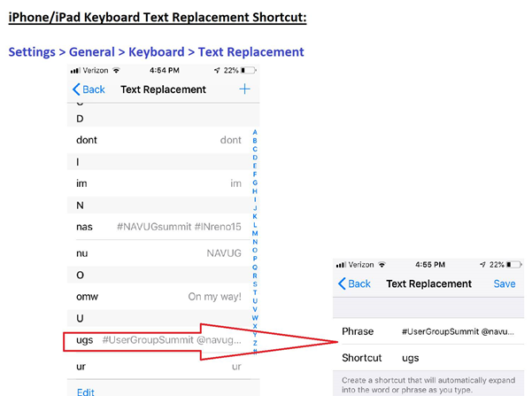Jump to letter R in index
This screenshot has width=532, height=396.
255,276
